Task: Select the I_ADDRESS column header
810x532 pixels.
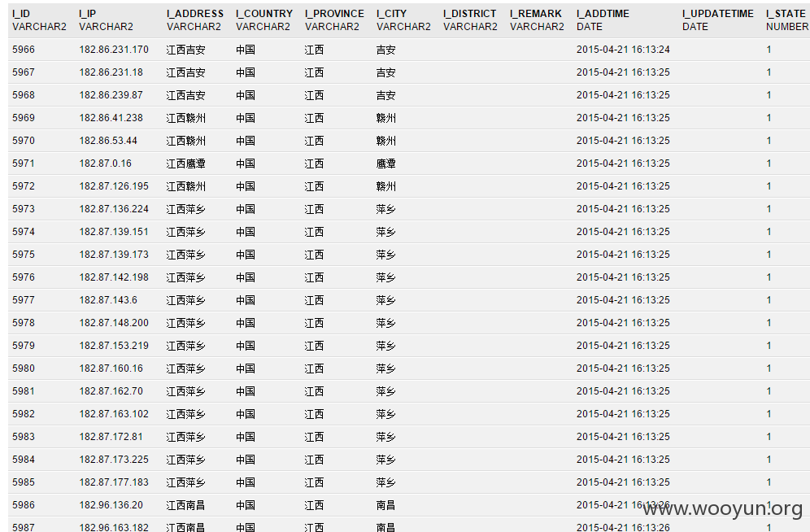Action: [x=194, y=14]
